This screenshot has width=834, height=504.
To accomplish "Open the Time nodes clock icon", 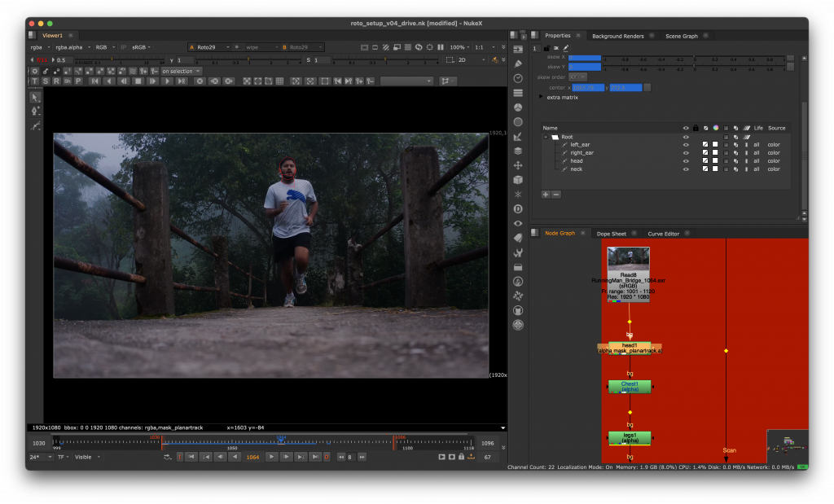I will [x=518, y=77].
